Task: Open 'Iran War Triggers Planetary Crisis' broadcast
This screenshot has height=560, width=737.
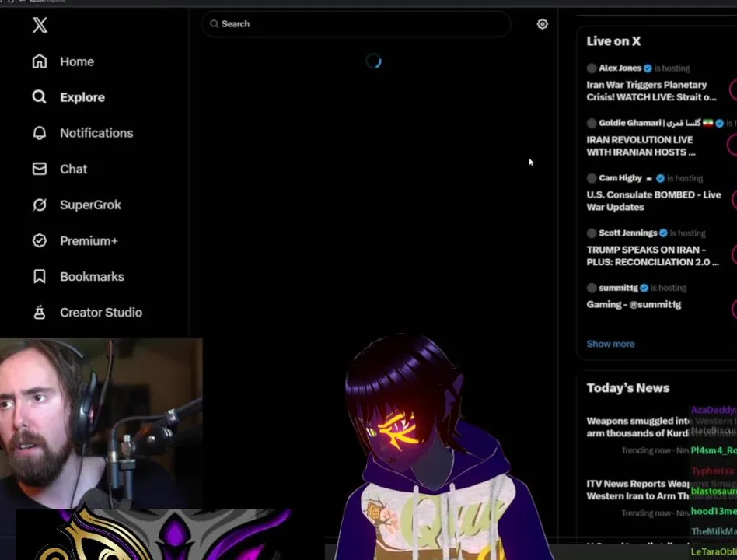Action: [651, 91]
